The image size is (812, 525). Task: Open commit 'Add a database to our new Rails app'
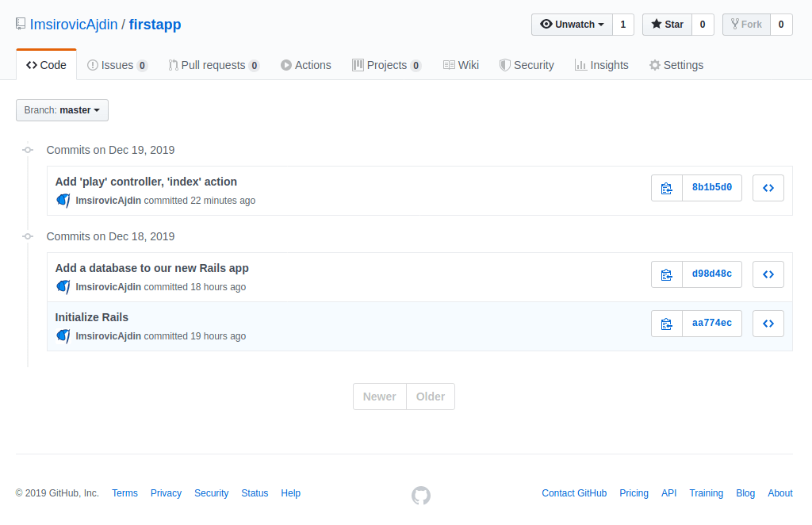point(151,268)
